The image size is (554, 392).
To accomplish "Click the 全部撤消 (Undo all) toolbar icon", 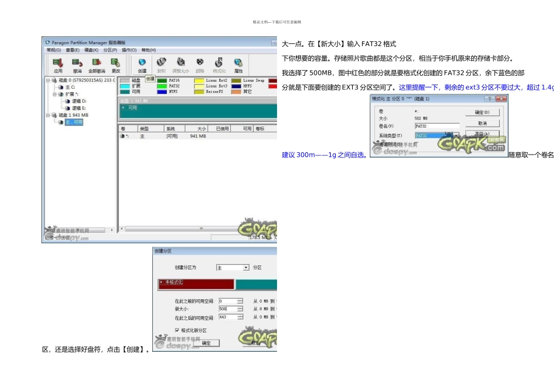I will tap(96, 62).
